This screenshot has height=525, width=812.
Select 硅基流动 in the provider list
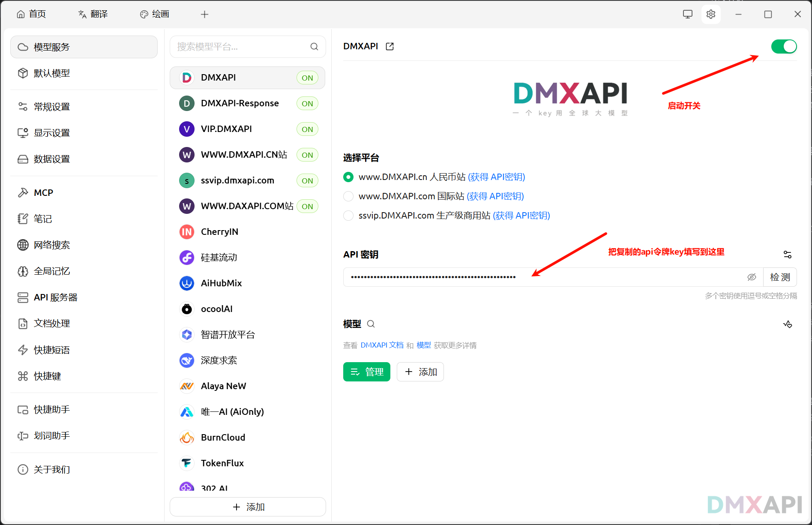pos(219,258)
